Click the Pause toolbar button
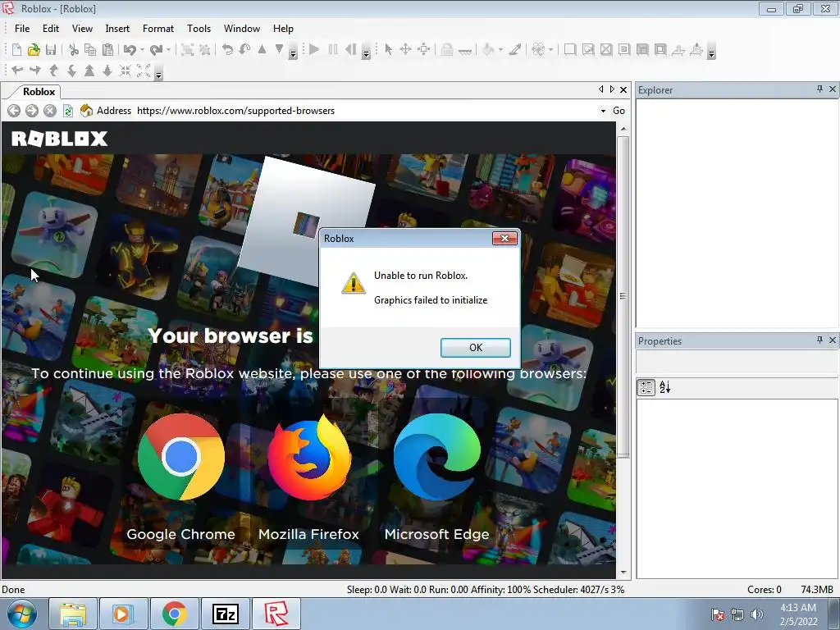This screenshot has height=630, width=840. [333, 50]
